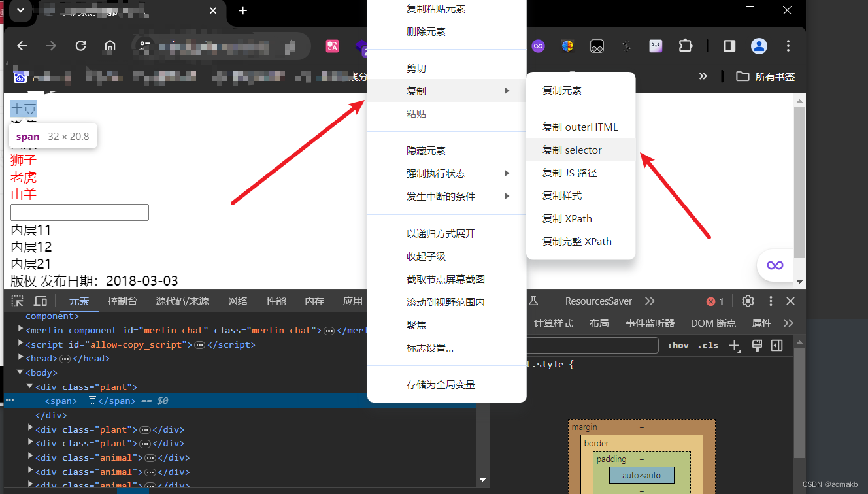Click the paintbrush rendering emulation icon
The height and width of the screenshot is (494, 868).
(757, 346)
